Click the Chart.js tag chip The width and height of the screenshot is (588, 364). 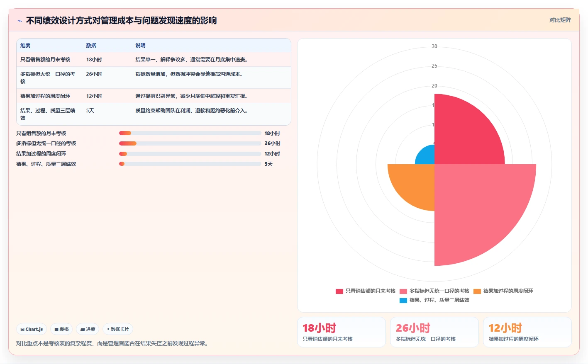click(32, 329)
